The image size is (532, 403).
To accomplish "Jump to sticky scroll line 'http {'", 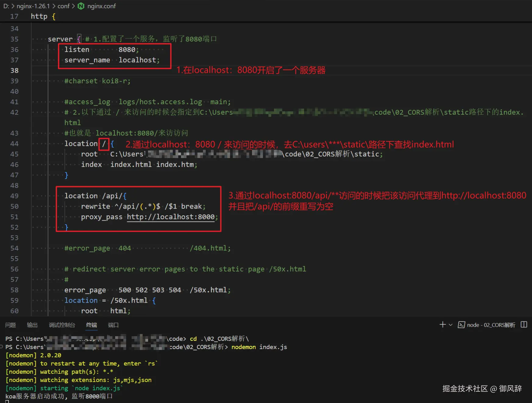I will click(x=43, y=16).
